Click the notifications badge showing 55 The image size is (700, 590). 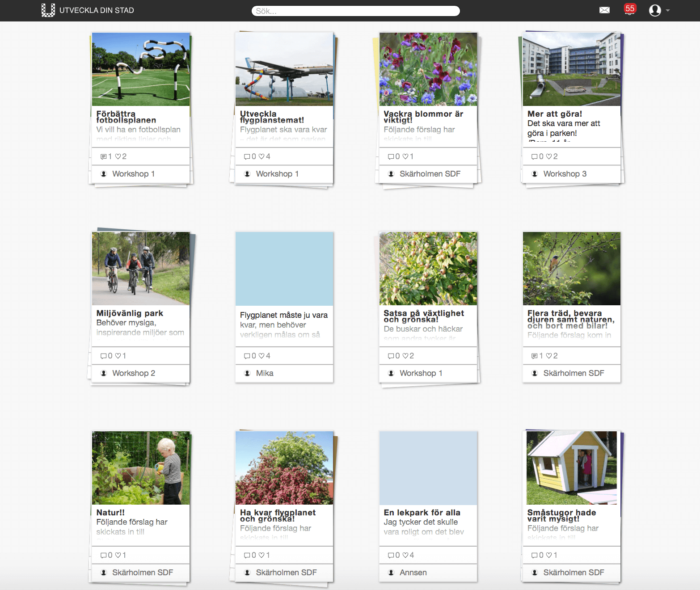pos(629,9)
